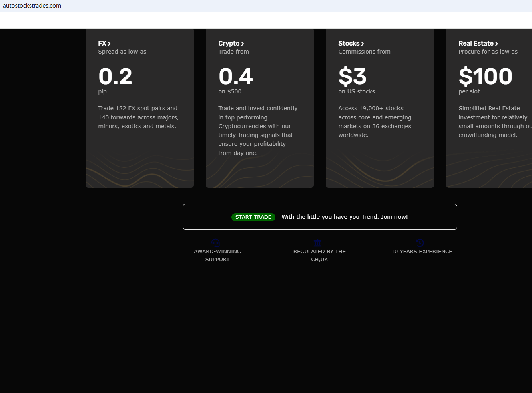
Task: Open the Stocks heading link
Action: click(x=349, y=43)
